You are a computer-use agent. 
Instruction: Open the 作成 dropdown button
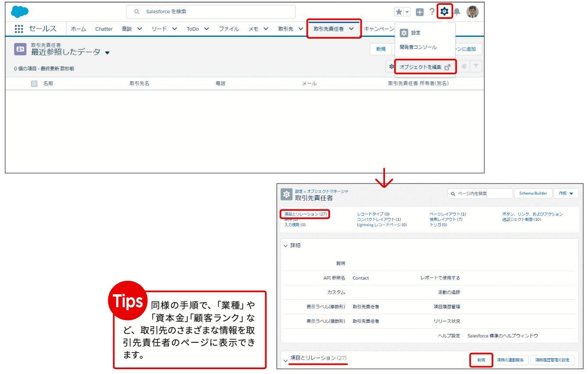tap(566, 194)
